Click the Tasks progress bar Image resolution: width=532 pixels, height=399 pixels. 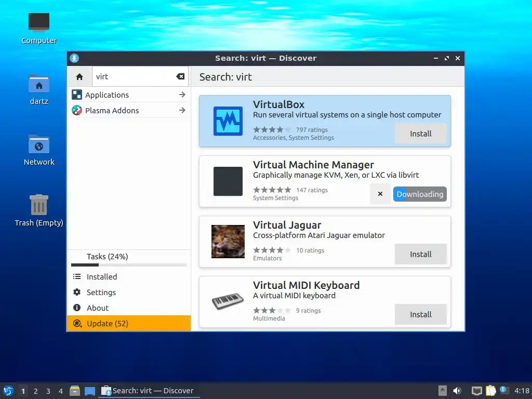tap(129, 265)
